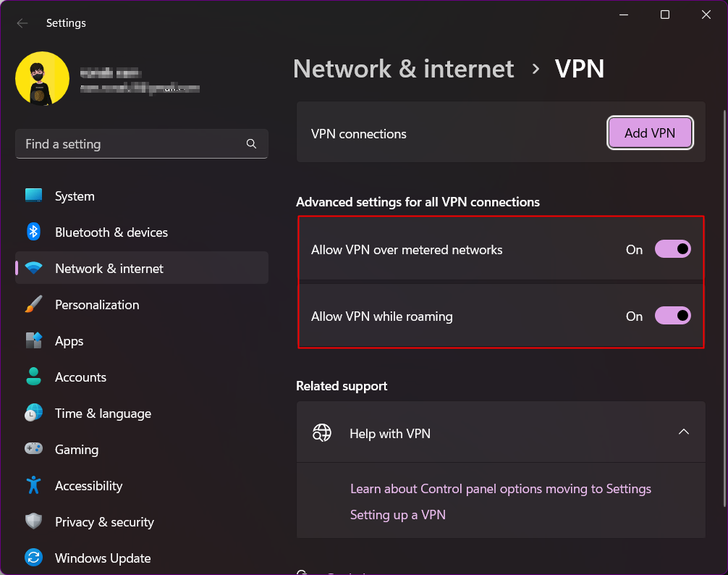Click the Apps icon in sidebar
Viewport: 728px width, 575px height.
[x=33, y=340]
